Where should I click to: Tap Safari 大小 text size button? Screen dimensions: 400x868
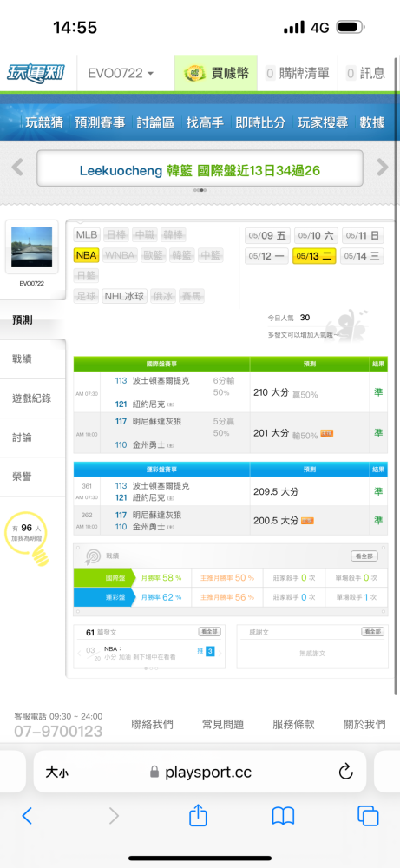tap(56, 773)
